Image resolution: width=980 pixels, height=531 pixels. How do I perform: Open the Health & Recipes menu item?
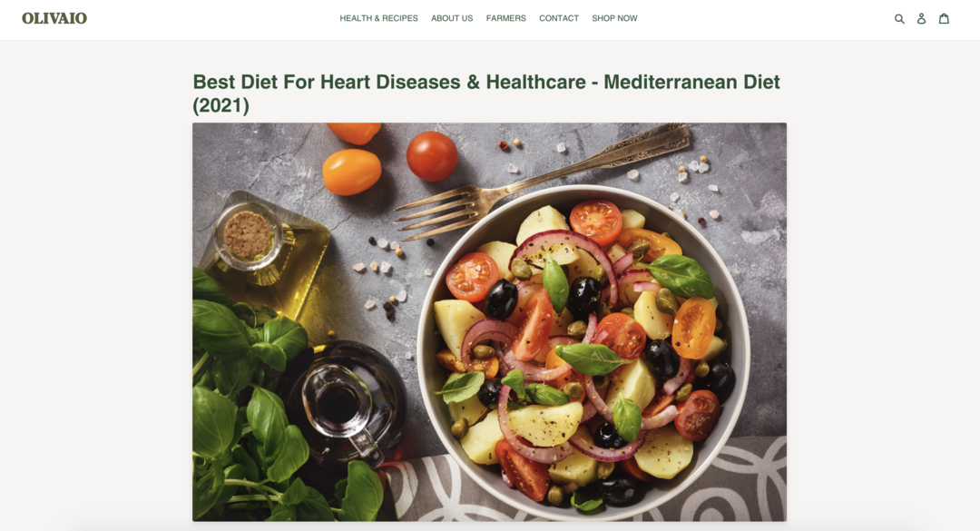click(x=378, y=18)
